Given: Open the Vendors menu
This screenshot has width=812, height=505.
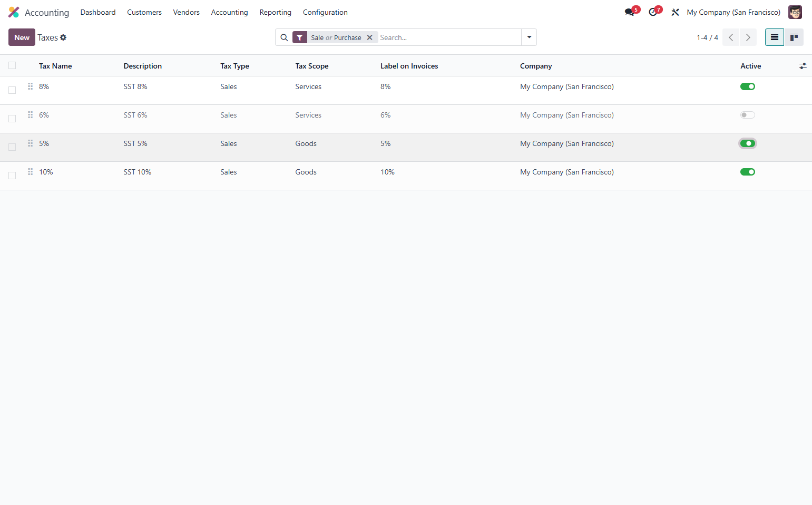Looking at the screenshot, I should coord(187,12).
